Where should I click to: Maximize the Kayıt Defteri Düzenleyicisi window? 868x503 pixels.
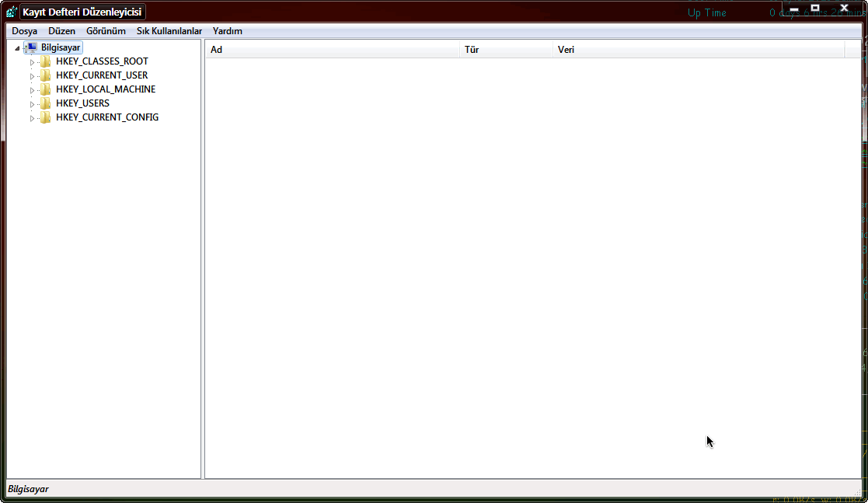coord(815,9)
